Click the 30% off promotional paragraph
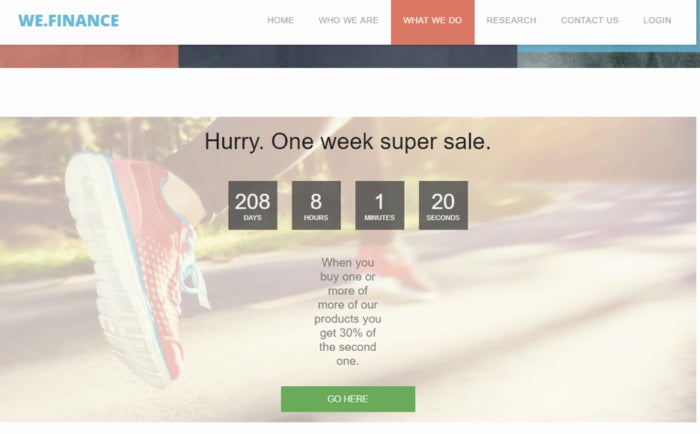 coord(347,312)
